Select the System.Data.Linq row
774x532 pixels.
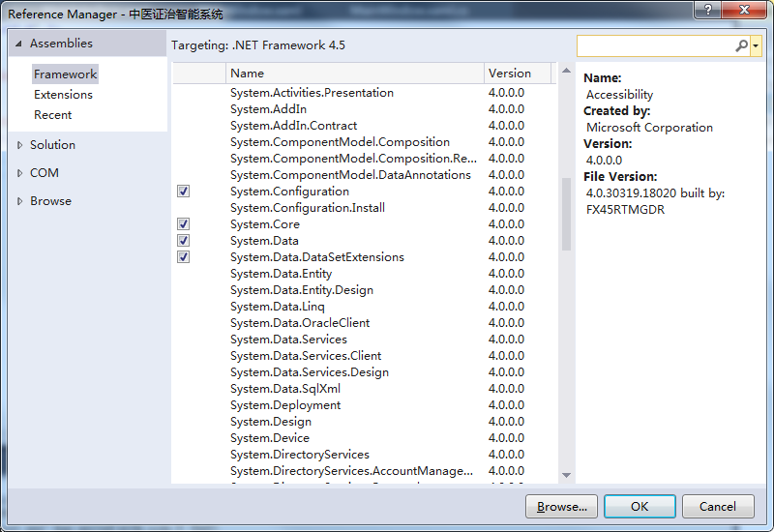point(365,307)
